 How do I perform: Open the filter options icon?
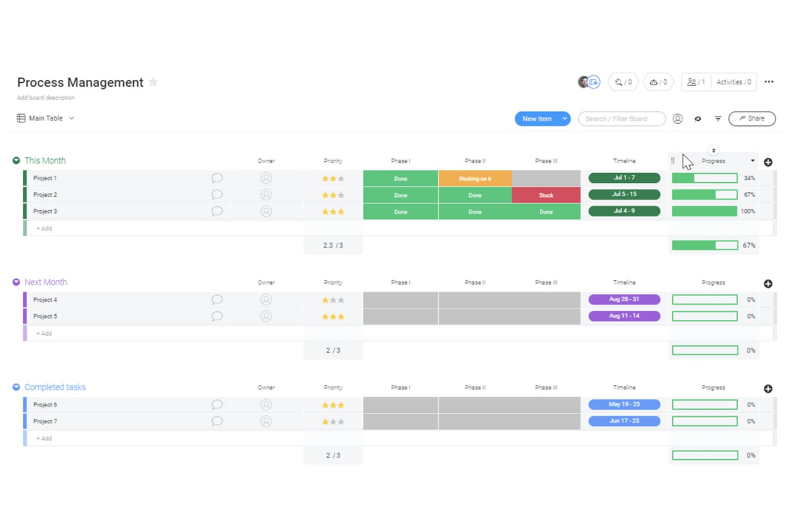[718, 119]
